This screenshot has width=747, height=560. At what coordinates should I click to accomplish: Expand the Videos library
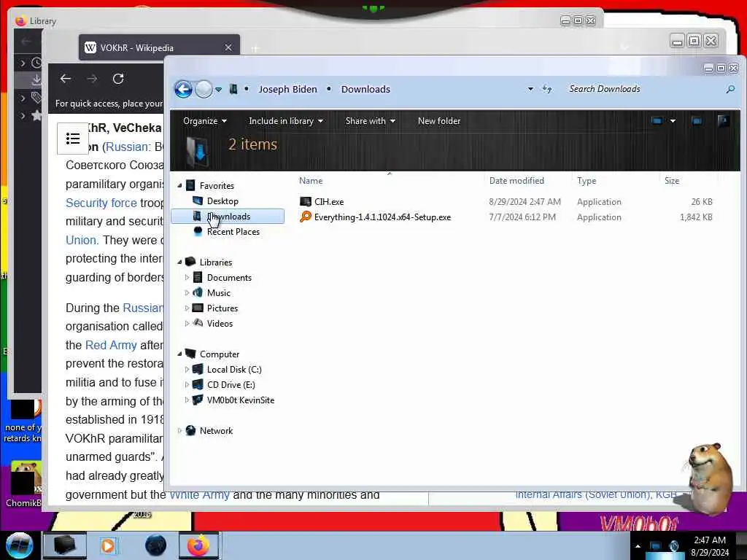187,323
